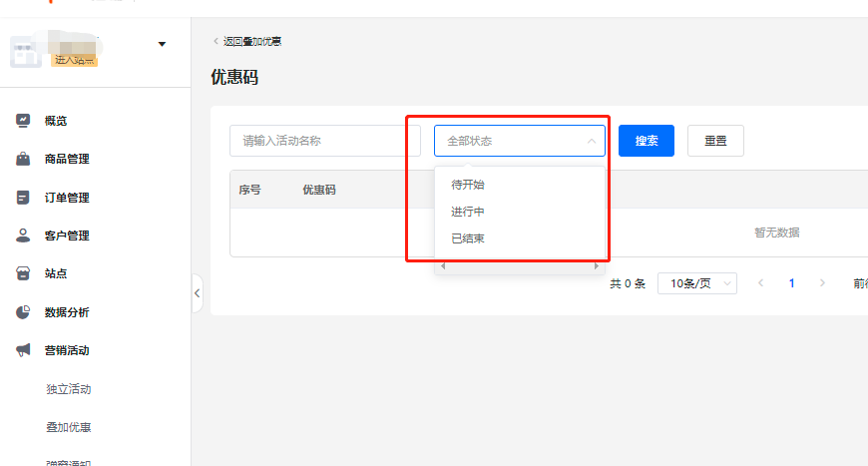This screenshot has height=466, width=868.
Task: Click the 概览 overview icon in sidebar
Action: (x=23, y=121)
